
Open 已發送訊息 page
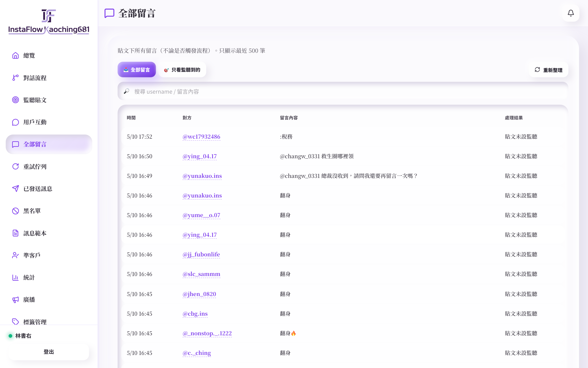click(49, 189)
